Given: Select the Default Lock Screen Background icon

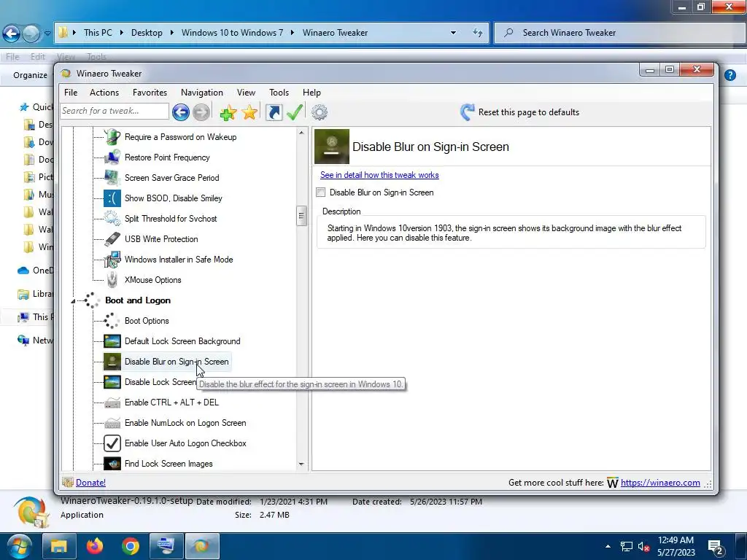Looking at the screenshot, I should point(112,341).
